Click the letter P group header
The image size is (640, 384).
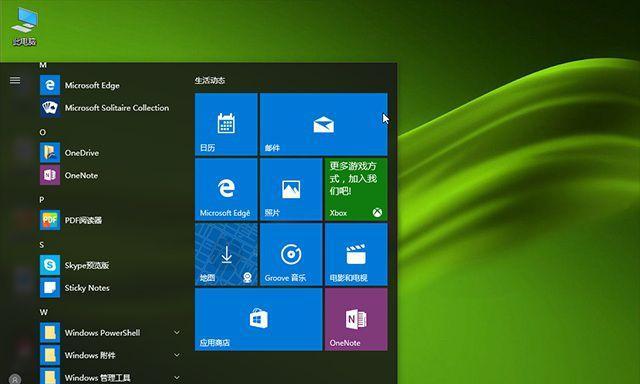point(42,200)
